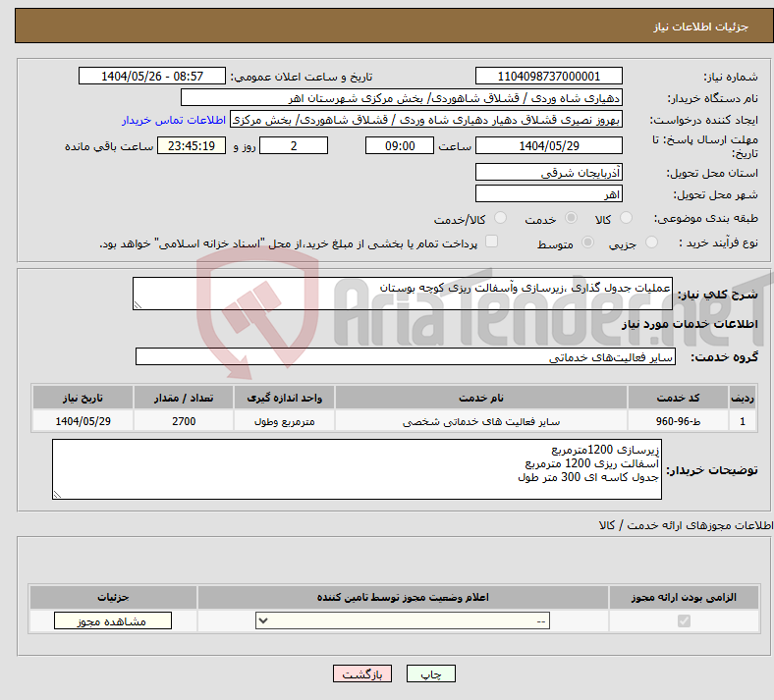
Task: Click the اعلام وضعیت مجوز توسط تامین کننده header
Action: 403,597
